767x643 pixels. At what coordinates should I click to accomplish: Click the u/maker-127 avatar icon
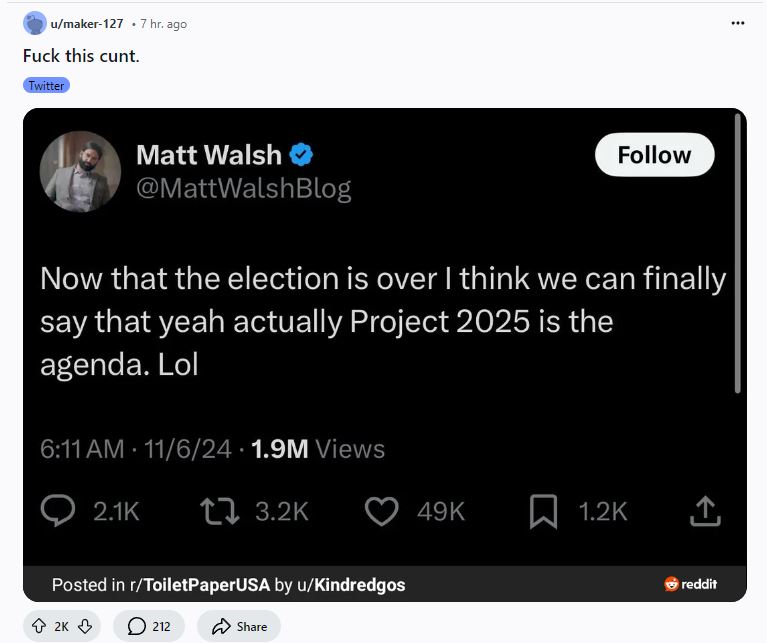[35, 23]
